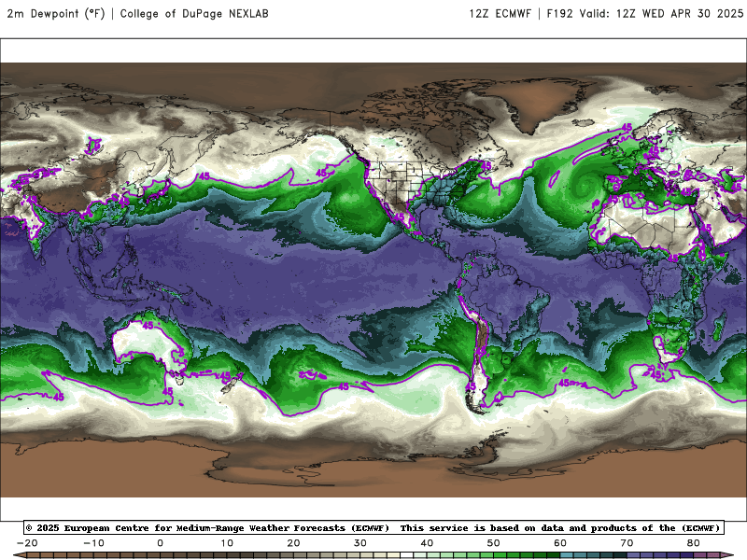Click the "12Z ECMWF" model run label
Image resolution: width=747 pixels, height=560 pixels.
pos(500,13)
